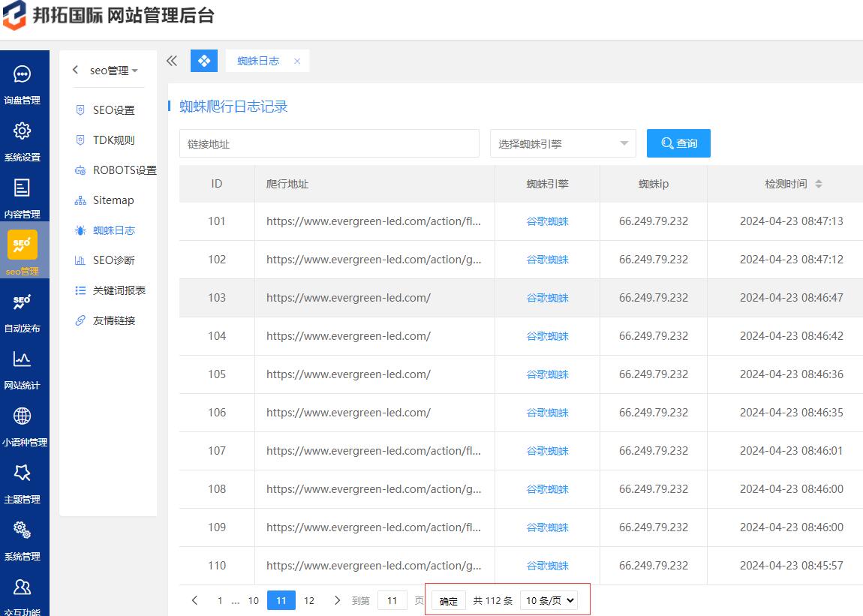Toggle collapse of left submenu with « control
The image size is (863, 616).
[x=171, y=60]
